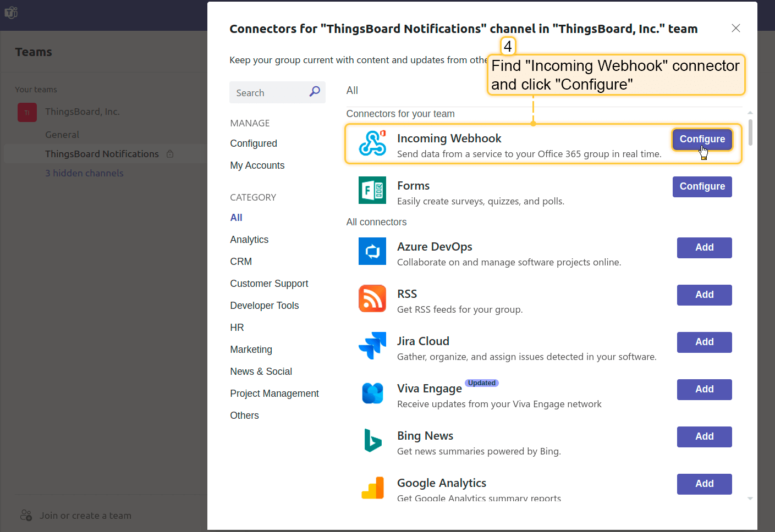Open the General channel in Teams sidebar

(x=62, y=135)
